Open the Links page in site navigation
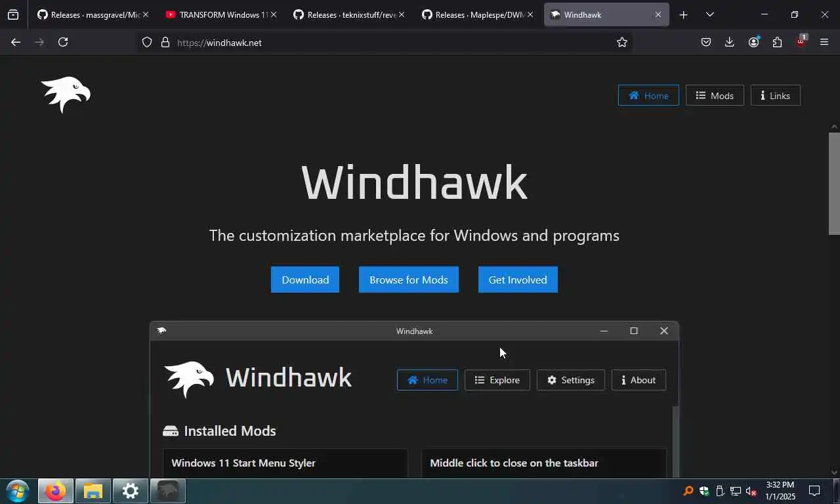Viewport: 840px width, 504px height. tap(775, 95)
